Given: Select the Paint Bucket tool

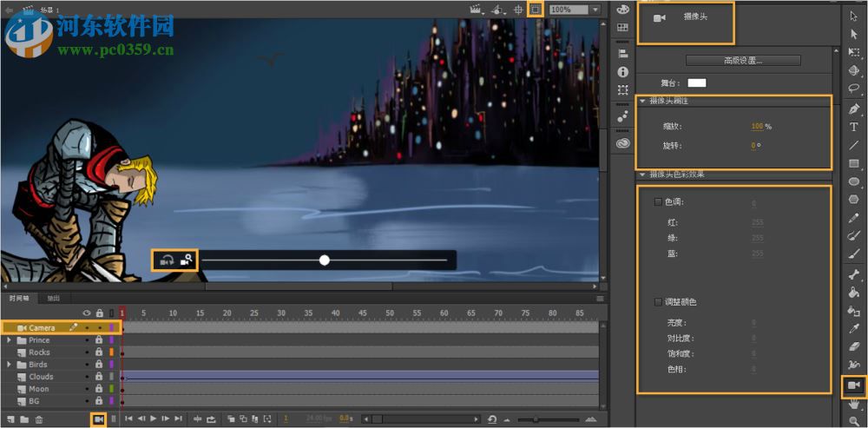Looking at the screenshot, I should 853,293.
